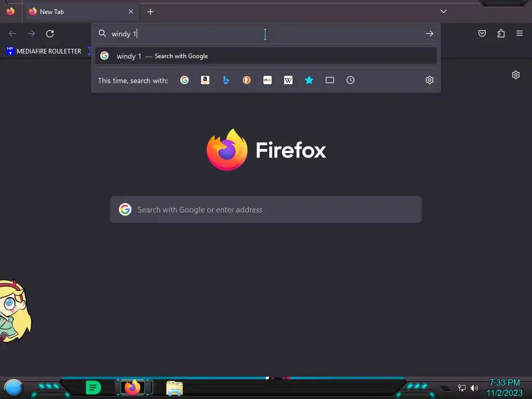Select the New Tab tab
Screen dimensions: 532x399
click(x=81, y=11)
